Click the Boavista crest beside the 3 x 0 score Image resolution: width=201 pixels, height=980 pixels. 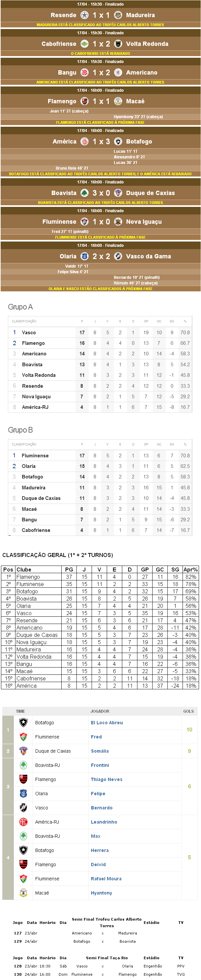click(x=85, y=193)
